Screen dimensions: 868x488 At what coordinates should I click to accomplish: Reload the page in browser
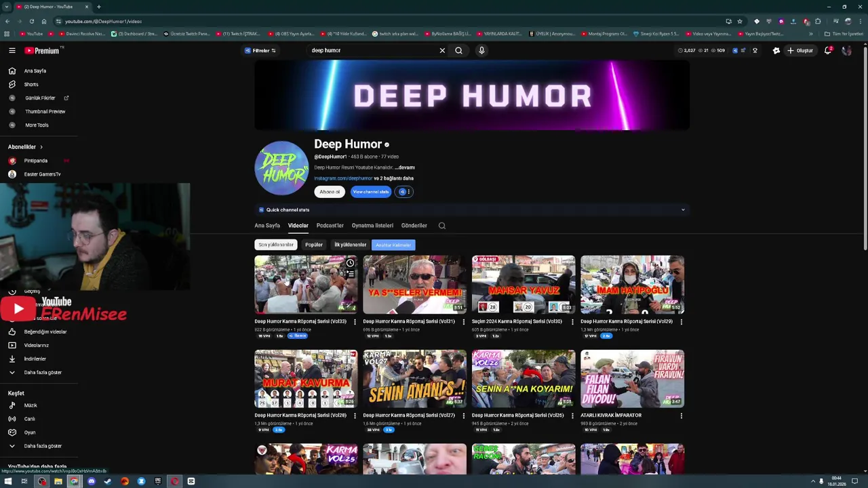coord(31,21)
